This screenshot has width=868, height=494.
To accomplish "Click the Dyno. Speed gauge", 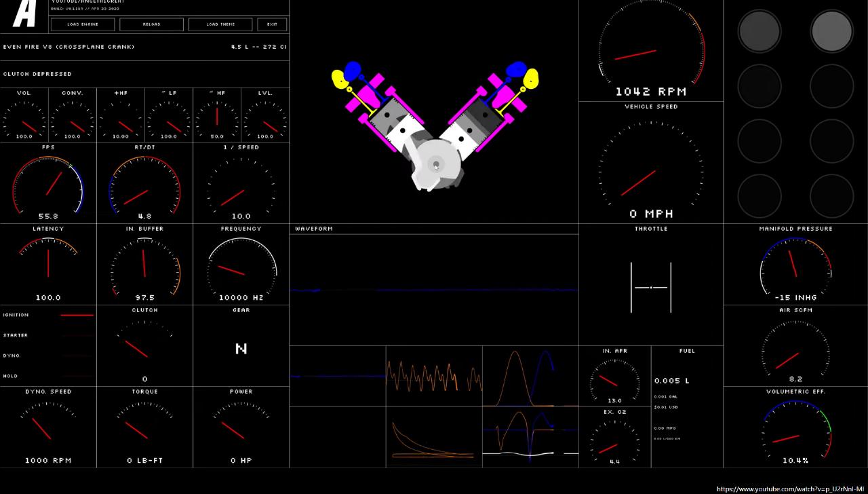I will [x=48, y=427].
